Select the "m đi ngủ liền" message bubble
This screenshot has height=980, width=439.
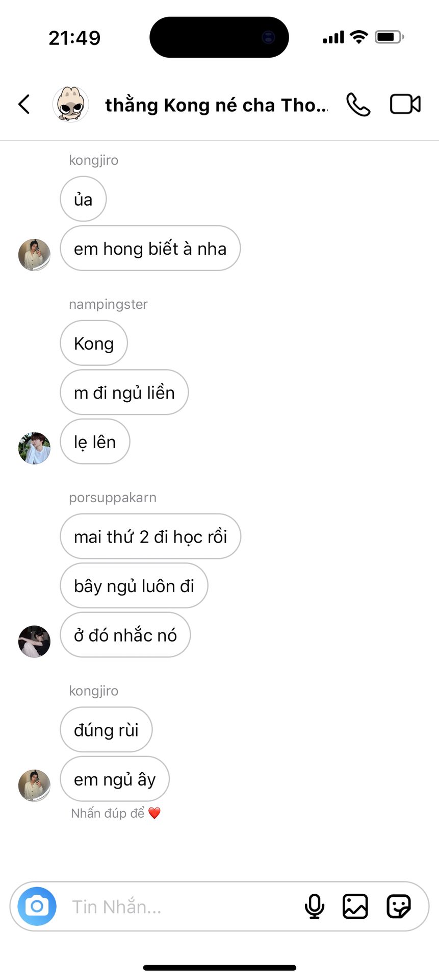124,393
